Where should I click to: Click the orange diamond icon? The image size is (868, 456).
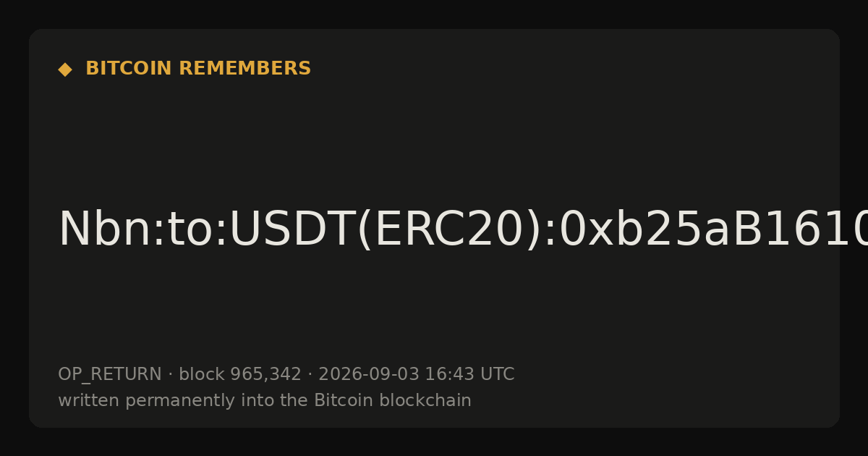pos(65,69)
